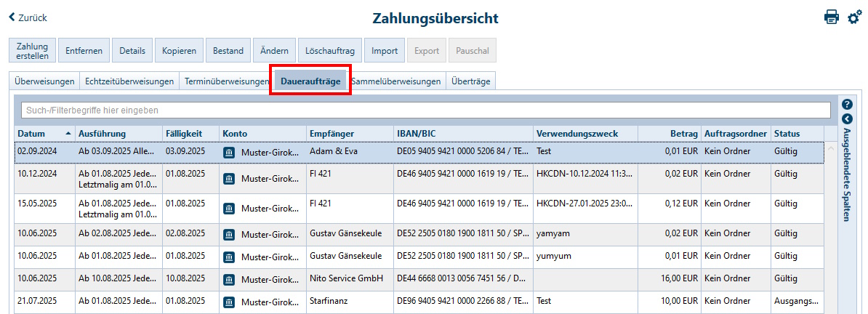Go back using the Zurück link

pyautogui.click(x=28, y=17)
